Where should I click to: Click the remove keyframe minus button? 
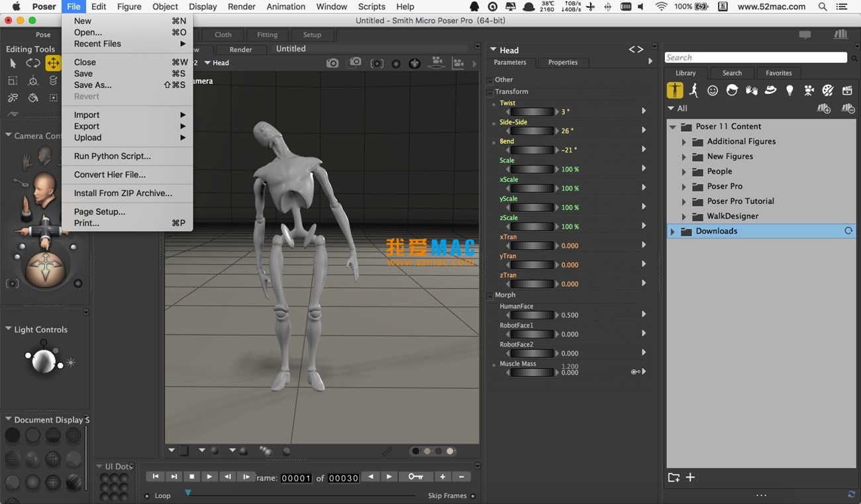click(461, 476)
